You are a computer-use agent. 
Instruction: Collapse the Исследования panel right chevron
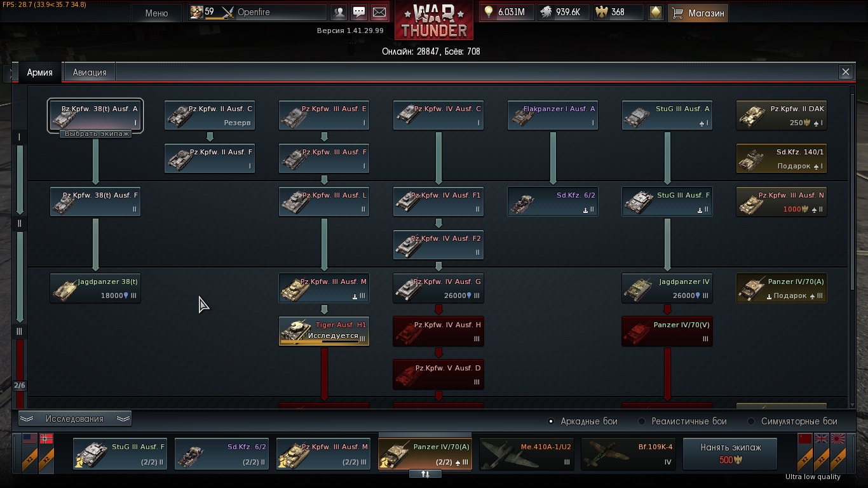point(123,419)
